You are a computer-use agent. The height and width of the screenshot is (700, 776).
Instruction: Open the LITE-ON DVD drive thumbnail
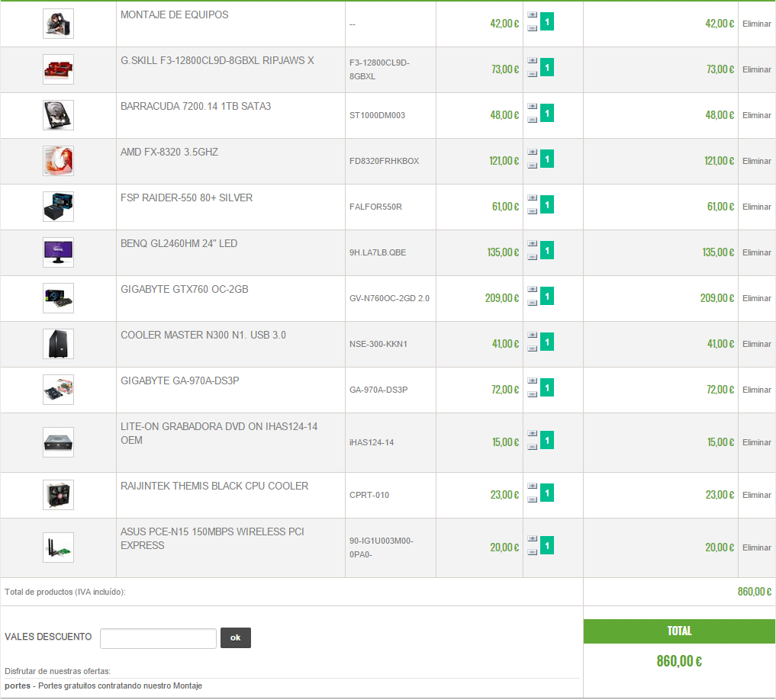[x=59, y=442]
